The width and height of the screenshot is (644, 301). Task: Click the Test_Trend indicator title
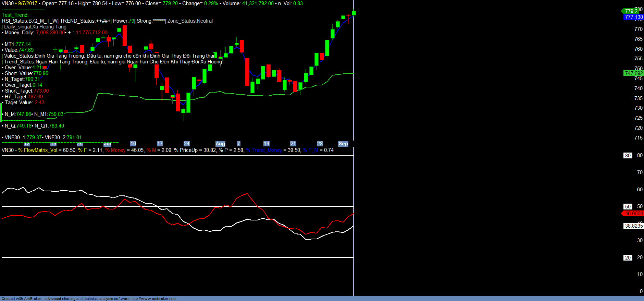click(x=15, y=15)
